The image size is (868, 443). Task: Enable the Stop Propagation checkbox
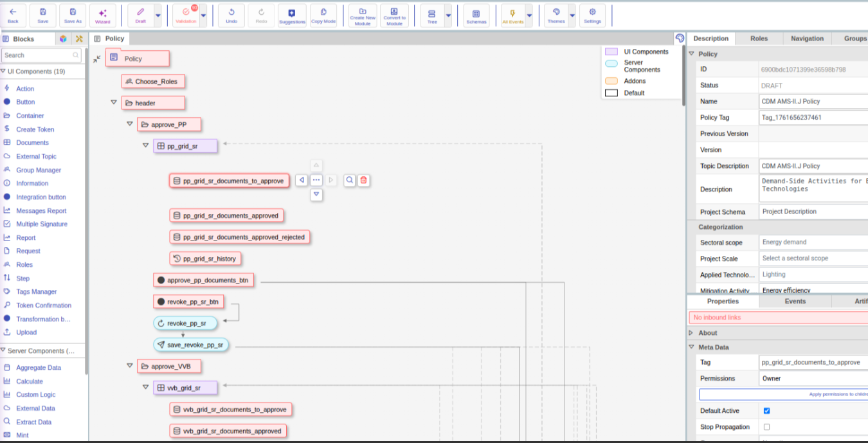tap(766, 427)
